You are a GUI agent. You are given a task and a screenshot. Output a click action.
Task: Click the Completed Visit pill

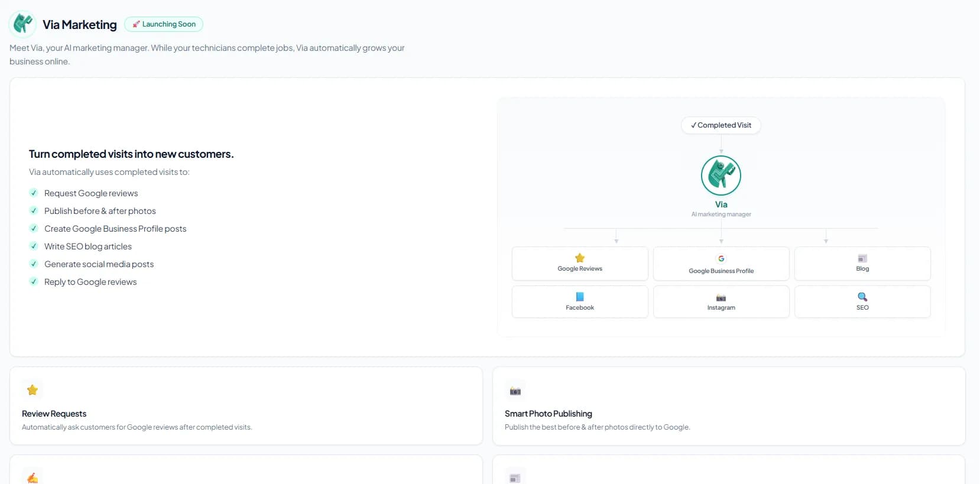click(721, 125)
